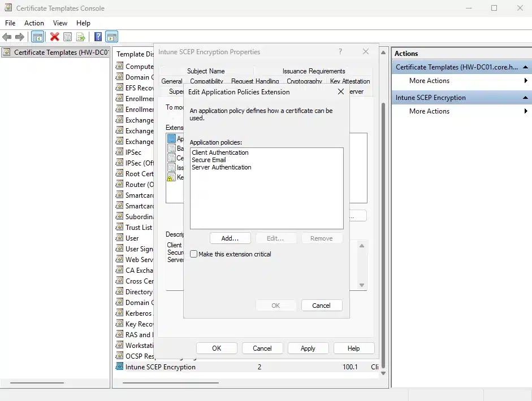The height and width of the screenshot is (401, 532).
Task: Enable Make this extension critical checkbox
Action: pyautogui.click(x=194, y=254)
